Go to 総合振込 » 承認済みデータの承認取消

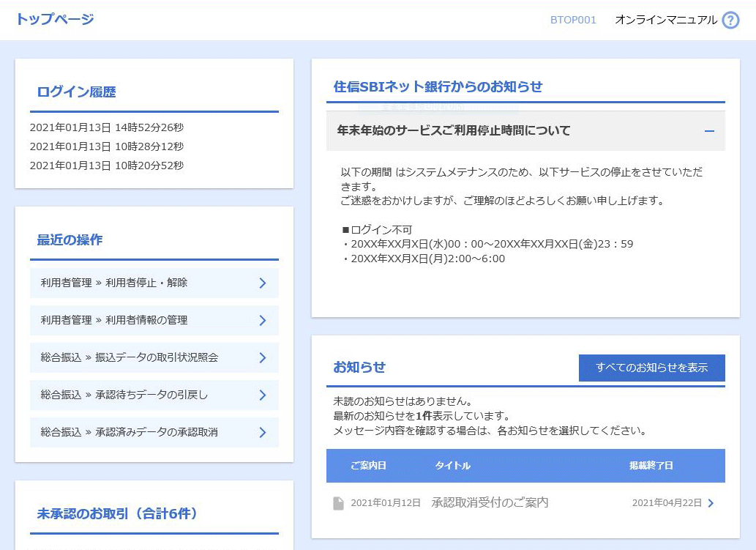click(x=130, y=432)
